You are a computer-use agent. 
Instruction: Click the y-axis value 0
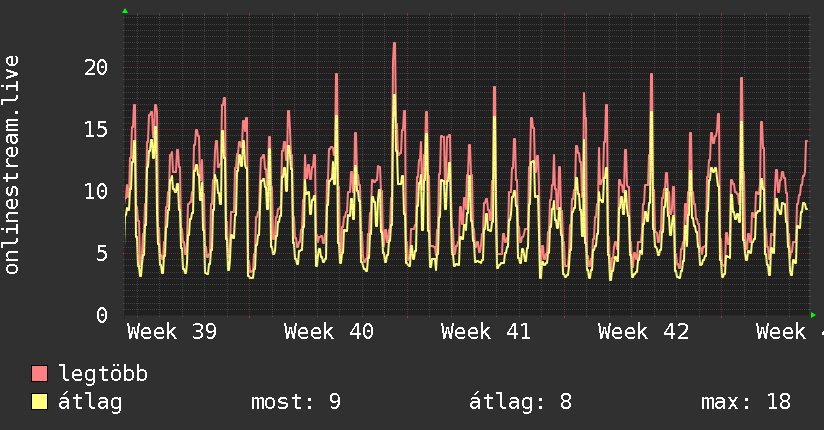coord(102,315)
